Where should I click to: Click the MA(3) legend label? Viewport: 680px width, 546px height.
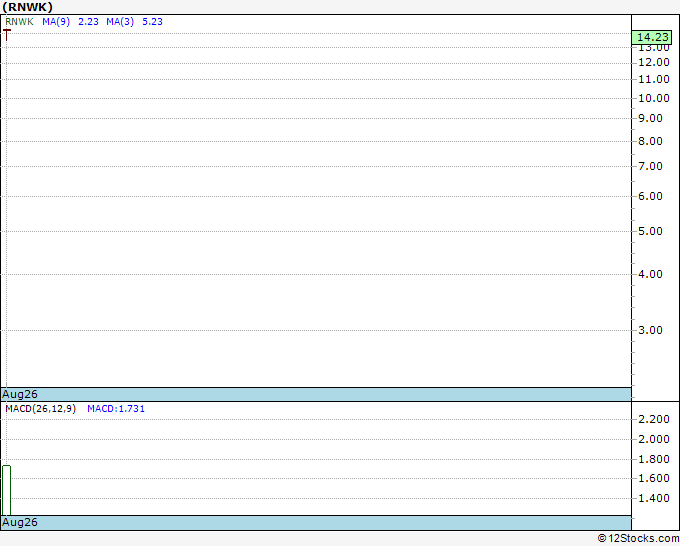[120, 22]
